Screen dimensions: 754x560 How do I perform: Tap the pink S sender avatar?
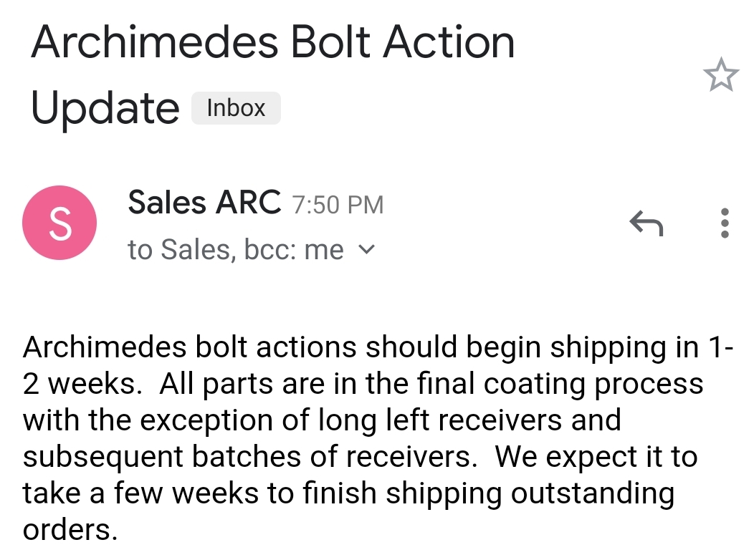[59, 223]
